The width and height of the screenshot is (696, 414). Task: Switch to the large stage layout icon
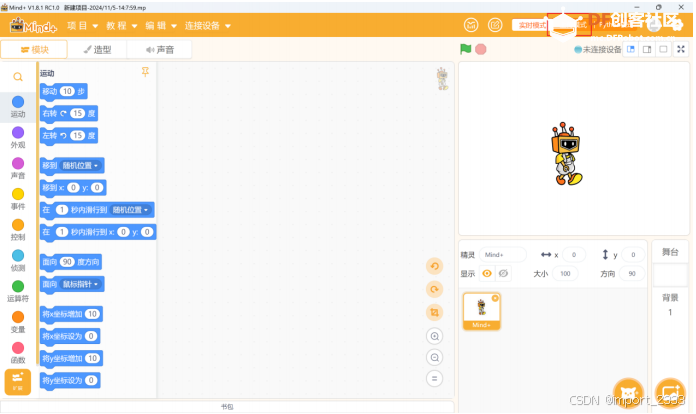pos(647,49)
